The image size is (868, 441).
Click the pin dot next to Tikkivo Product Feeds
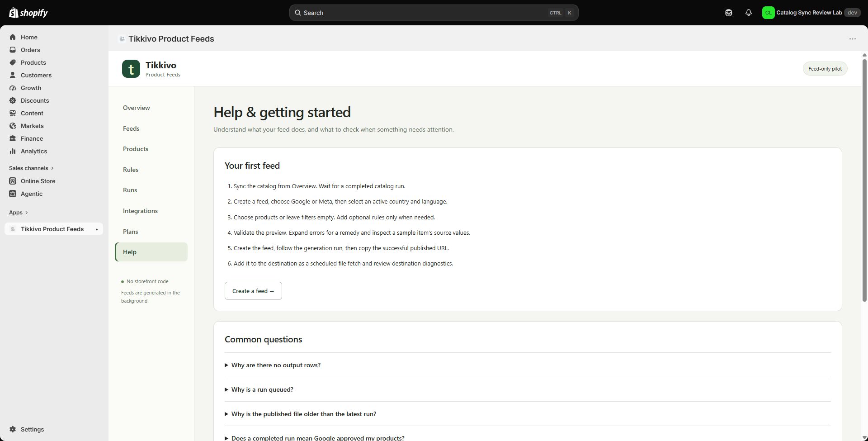click(97, 229)
